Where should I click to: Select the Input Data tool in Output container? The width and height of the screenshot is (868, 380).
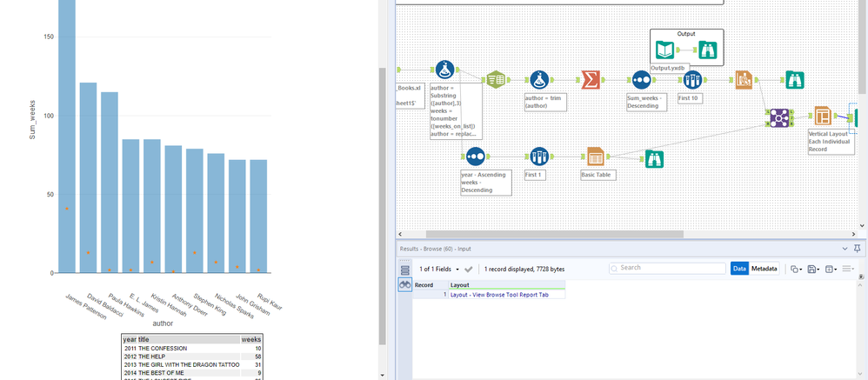(664, 50)
